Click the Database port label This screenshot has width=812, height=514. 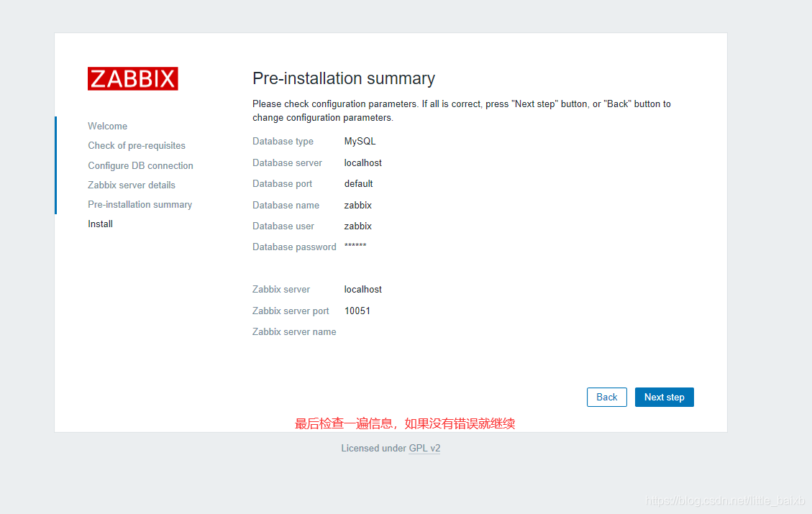coord(282,184)
